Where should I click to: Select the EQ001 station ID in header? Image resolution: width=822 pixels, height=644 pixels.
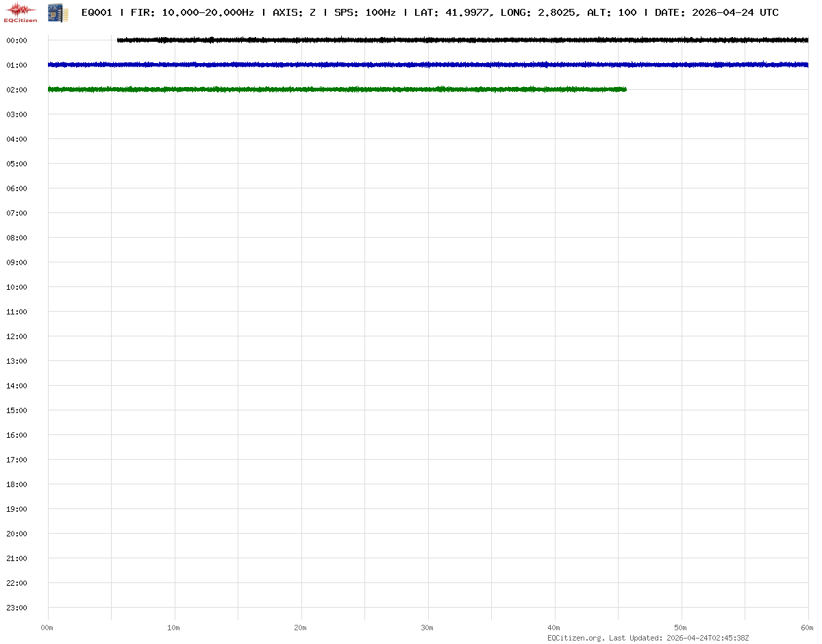pyautogui.click(x=97, y=12)
